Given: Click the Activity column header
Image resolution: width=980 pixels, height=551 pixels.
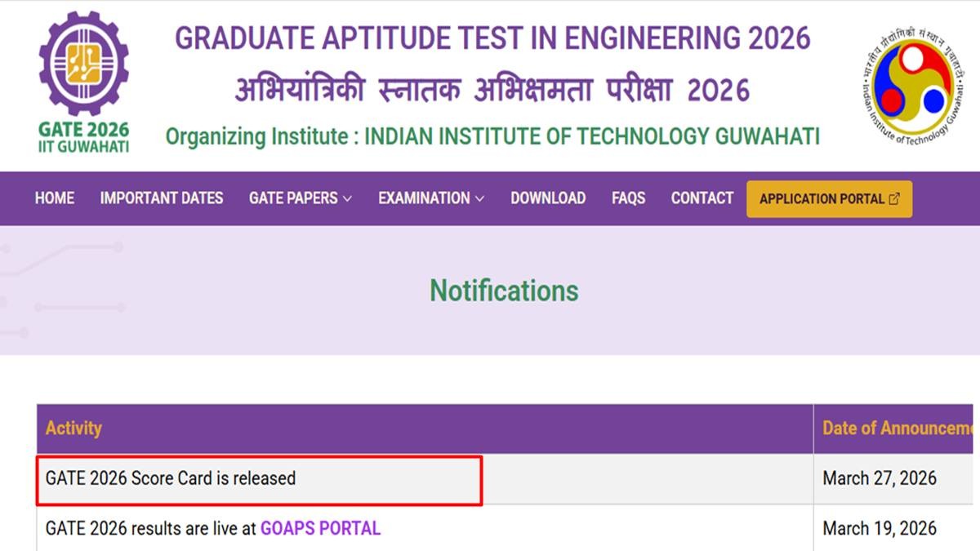Looking at the screenshot, I should 73,429.
